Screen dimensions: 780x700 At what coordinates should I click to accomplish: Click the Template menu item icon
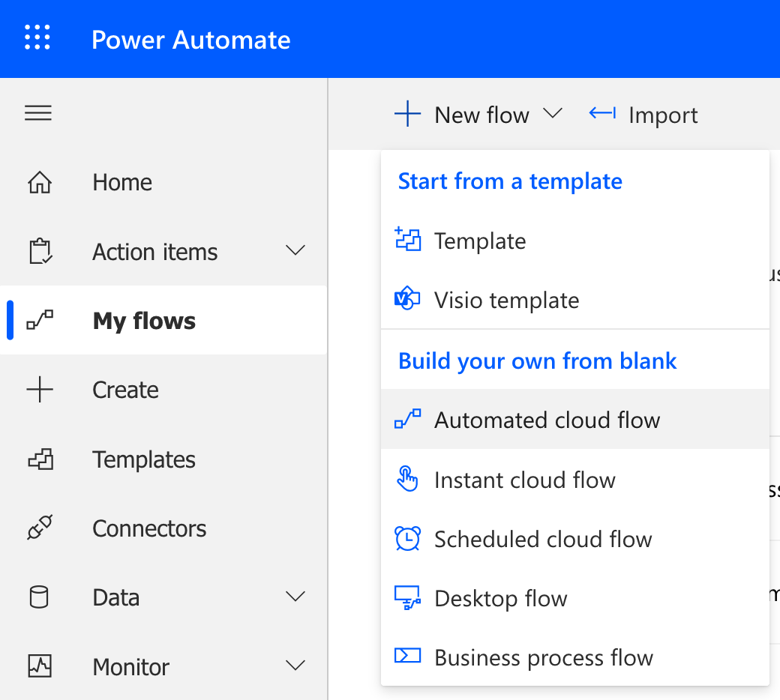407,240
